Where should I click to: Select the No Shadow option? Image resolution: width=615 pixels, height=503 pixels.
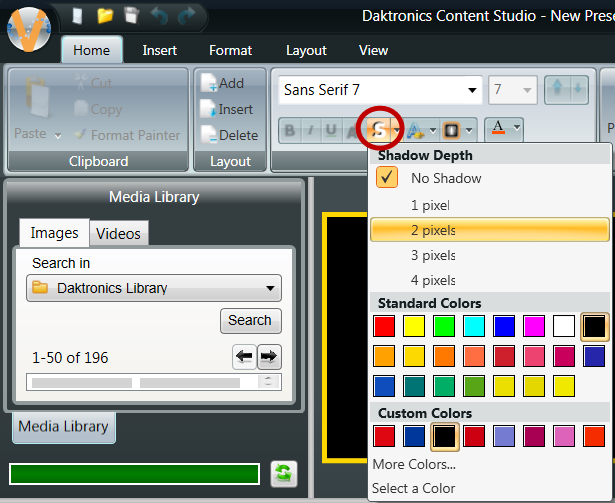tap(446, 178)
